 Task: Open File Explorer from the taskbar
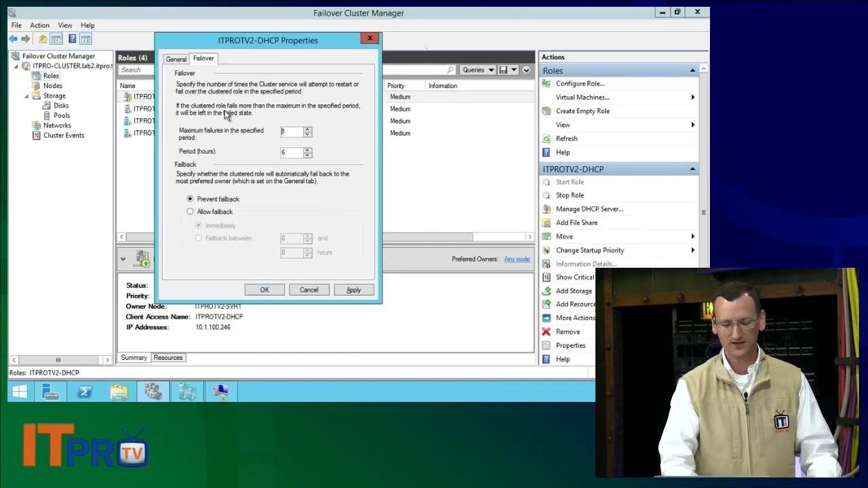(x=119, y=392)
